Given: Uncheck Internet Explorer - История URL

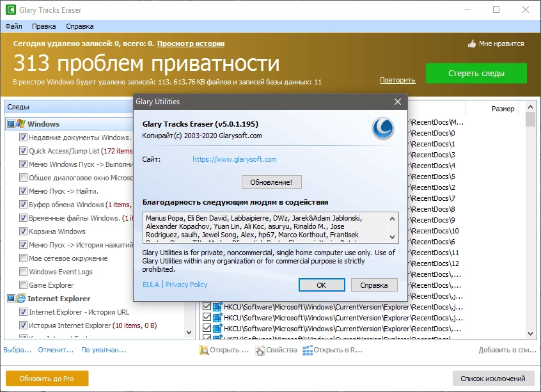Looking at the screenshot, I should (23, 312).
